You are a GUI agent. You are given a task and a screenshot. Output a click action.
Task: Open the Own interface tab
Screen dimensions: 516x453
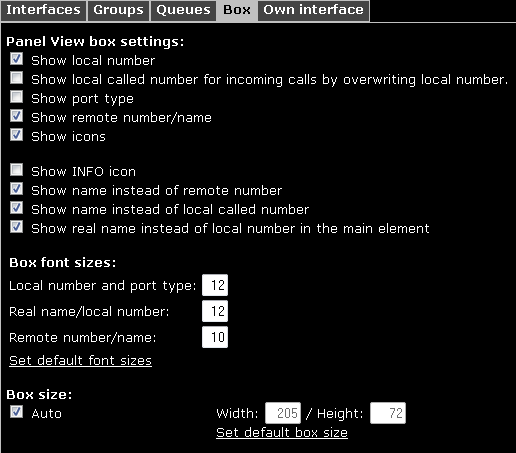click(x=313, y=10)
